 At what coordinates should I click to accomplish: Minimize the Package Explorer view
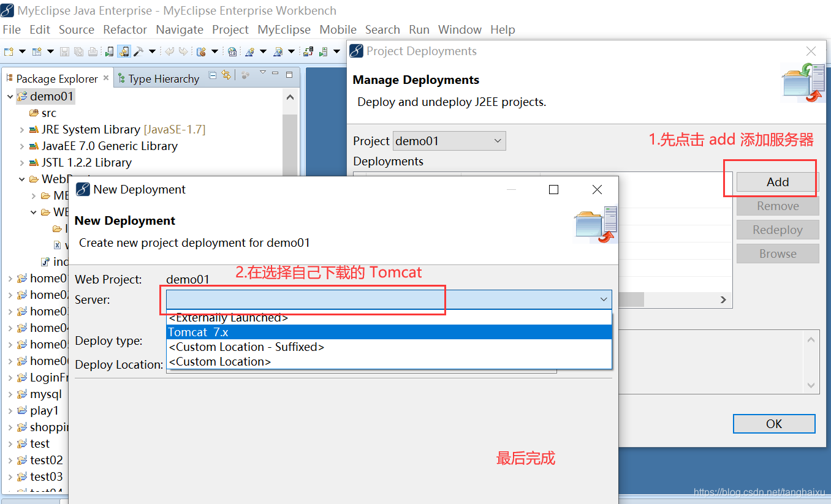(275, 73)
